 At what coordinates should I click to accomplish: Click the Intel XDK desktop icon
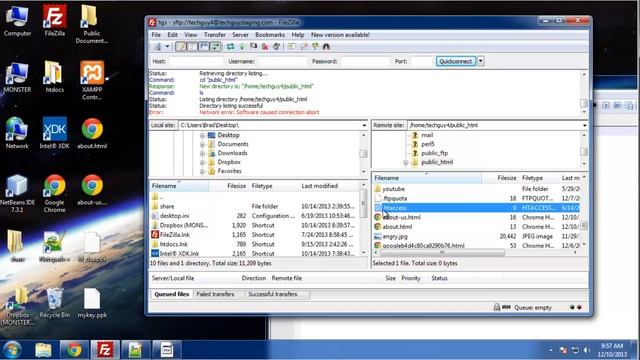pos(54,133)
